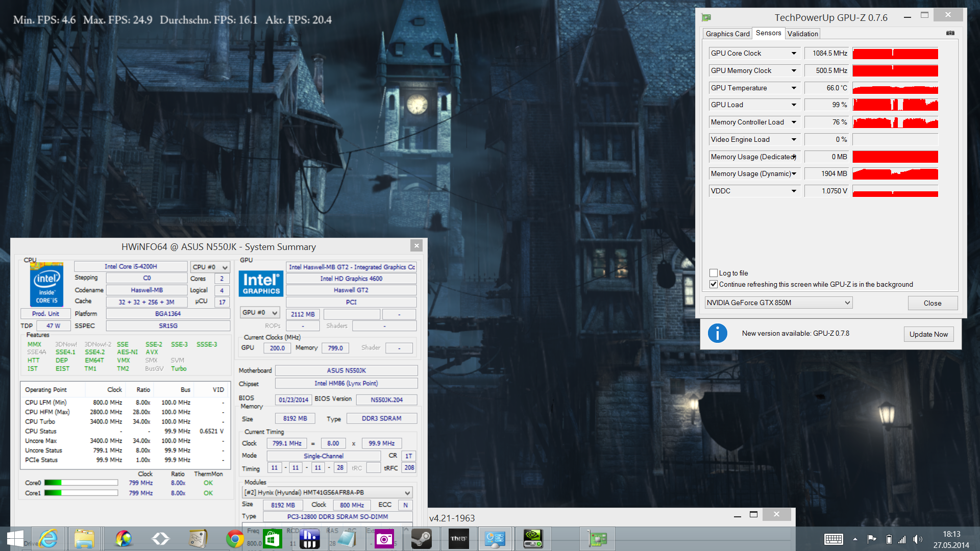Image resolution: width=980 pixels, height=551 pixels.
Task: Click the Single-Channel memory mode field
Action: coord(324,456)
